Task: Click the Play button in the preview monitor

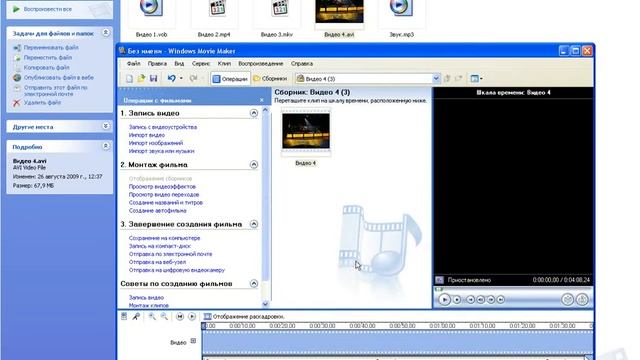Action: [444, 300]
